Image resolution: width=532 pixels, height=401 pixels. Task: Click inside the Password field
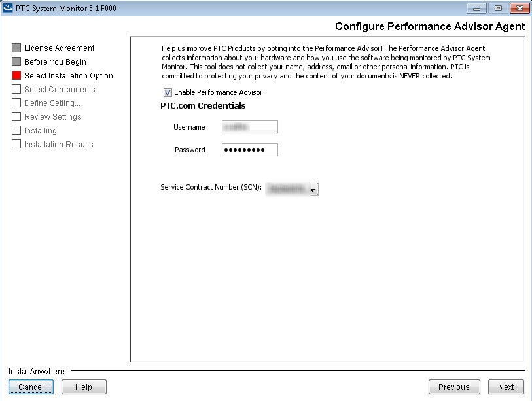coord(249,149)
